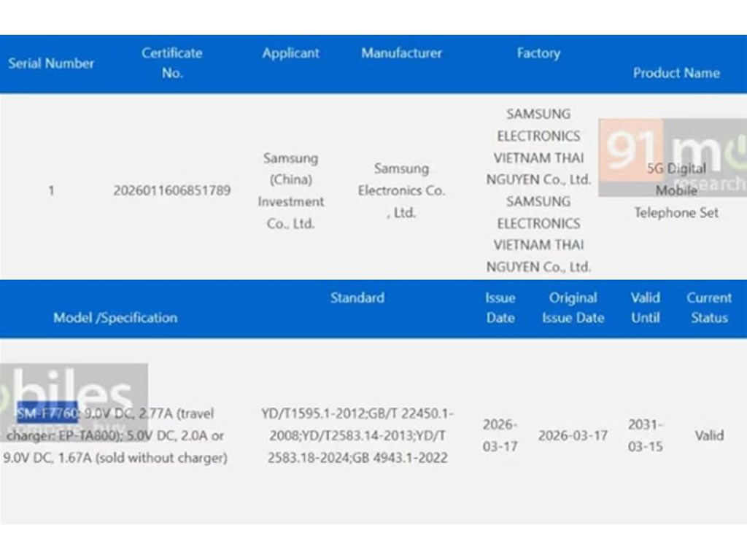
Task: Click the Serial Number column header
Action: 51,63
